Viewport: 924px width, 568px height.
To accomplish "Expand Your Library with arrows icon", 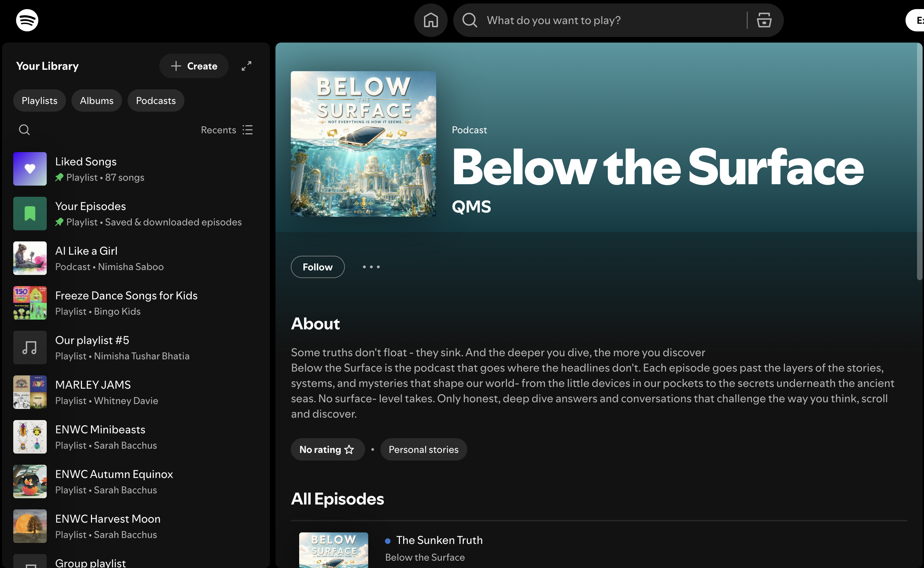I will 246,66.
